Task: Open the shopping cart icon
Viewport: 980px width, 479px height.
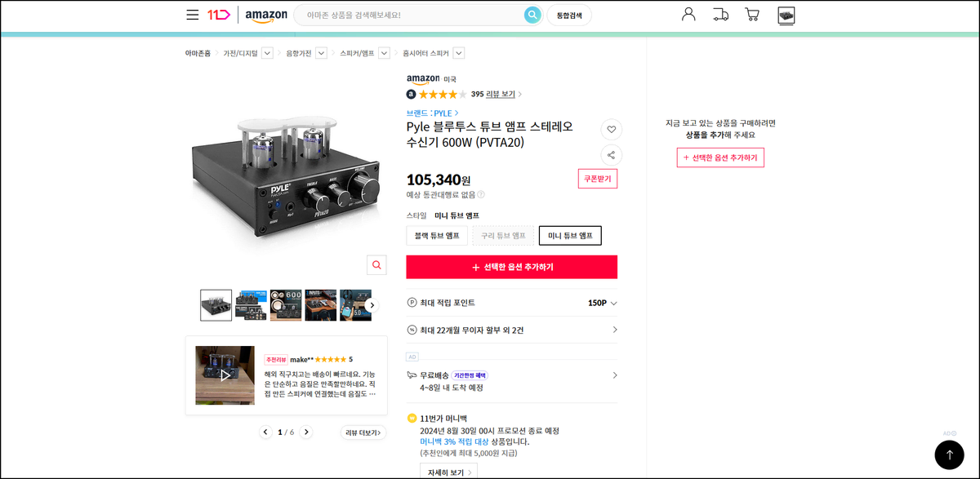Action: [x=752, y=14]
